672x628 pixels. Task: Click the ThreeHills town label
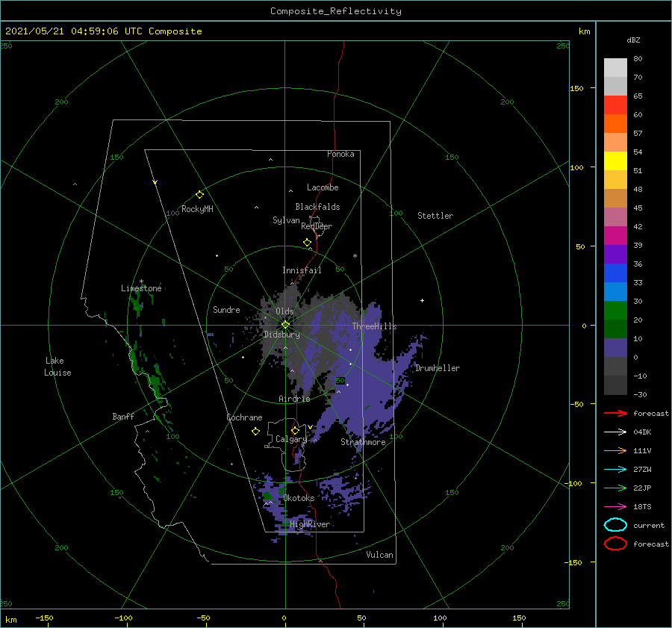pos(374,326)
